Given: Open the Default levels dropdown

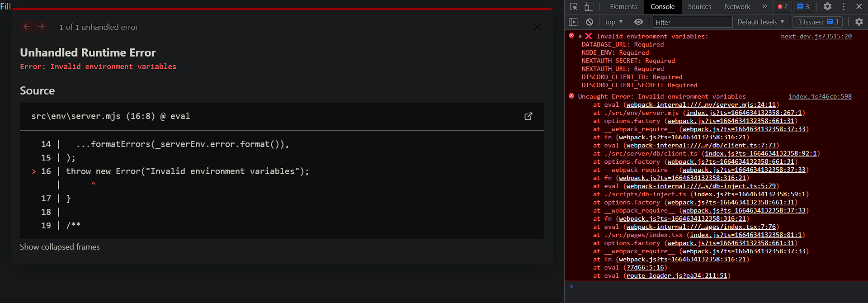Looking at the screenshot, I should coord(761,22).
